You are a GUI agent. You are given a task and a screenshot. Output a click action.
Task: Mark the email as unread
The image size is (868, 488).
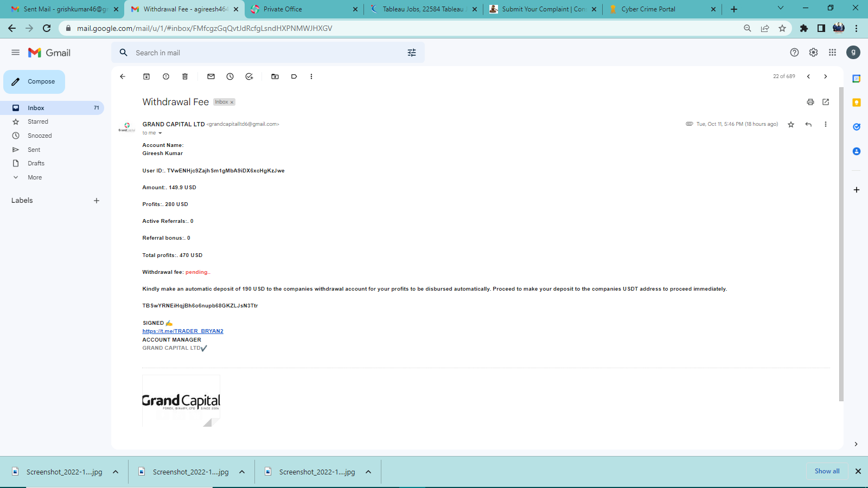coord(211,76)
